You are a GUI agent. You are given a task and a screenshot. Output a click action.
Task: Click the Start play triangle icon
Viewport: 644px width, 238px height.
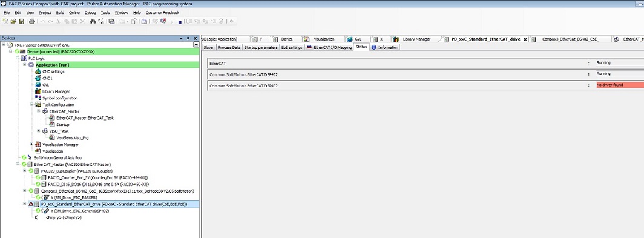(172, 22)
